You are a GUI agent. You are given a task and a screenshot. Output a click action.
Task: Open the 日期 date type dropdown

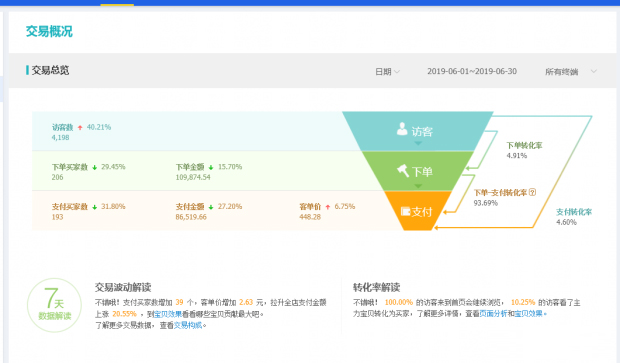tap(388, 72)
